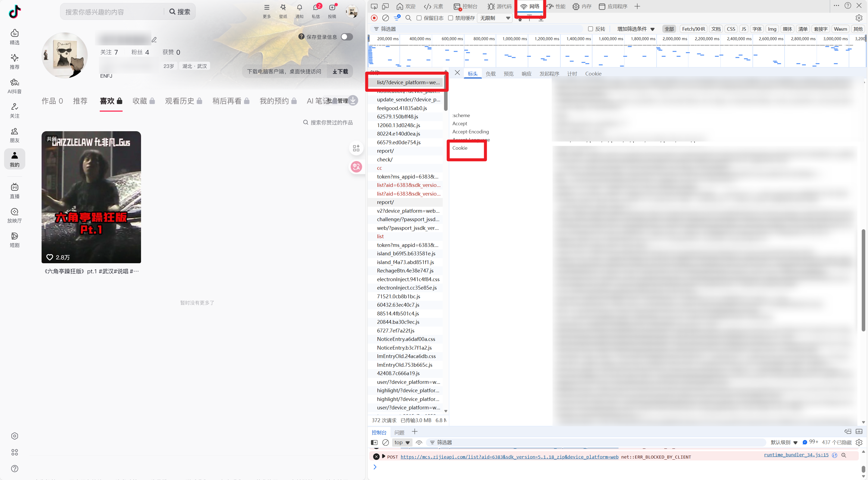This screenshot has width=868, height=480.
Task: Expand the 增加筛选条件 dropdown
Action: click(x=635, y=29)
